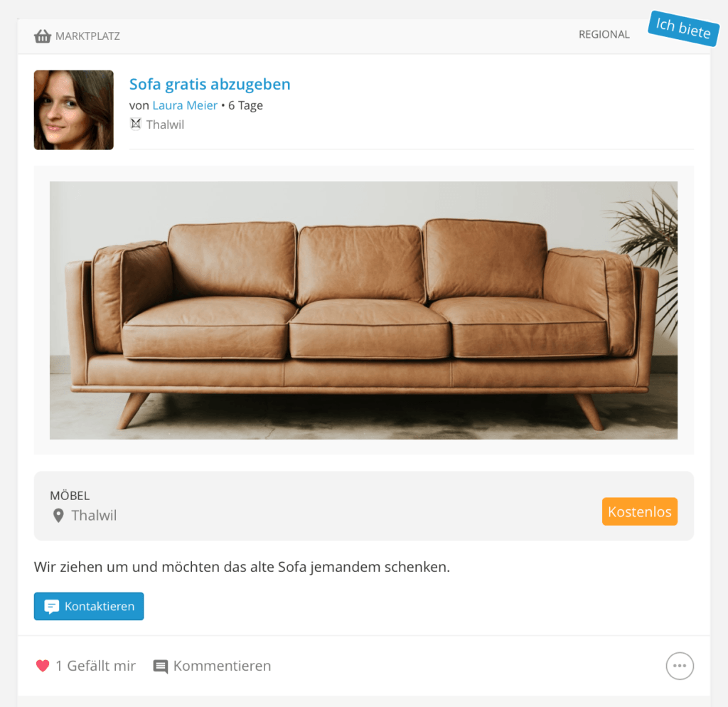The image size is (728, 707).
Task: Visit Laura Meier's profile link
Action: click(x=185, y=105)
